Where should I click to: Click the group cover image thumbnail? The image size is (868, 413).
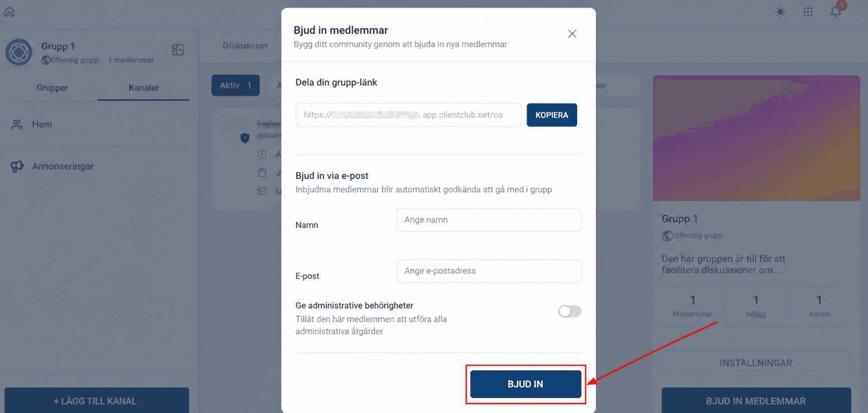[x=756, y=138]
